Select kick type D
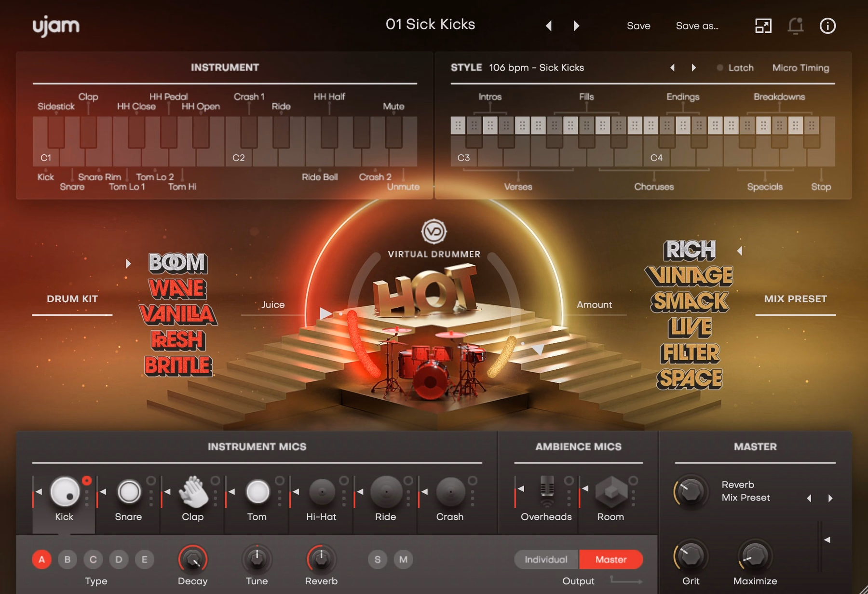Screen dimensions: 868x594 tap(119, 559)
